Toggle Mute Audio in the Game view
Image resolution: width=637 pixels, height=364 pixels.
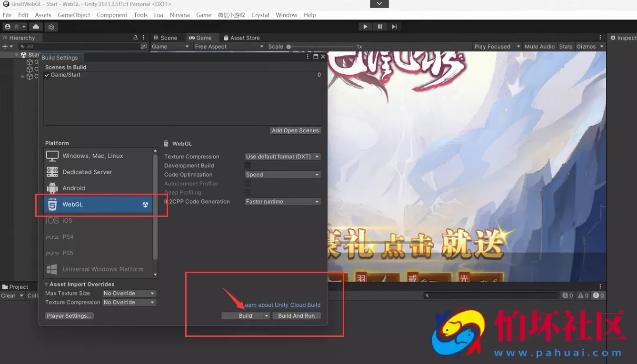(x=539, y=47)
